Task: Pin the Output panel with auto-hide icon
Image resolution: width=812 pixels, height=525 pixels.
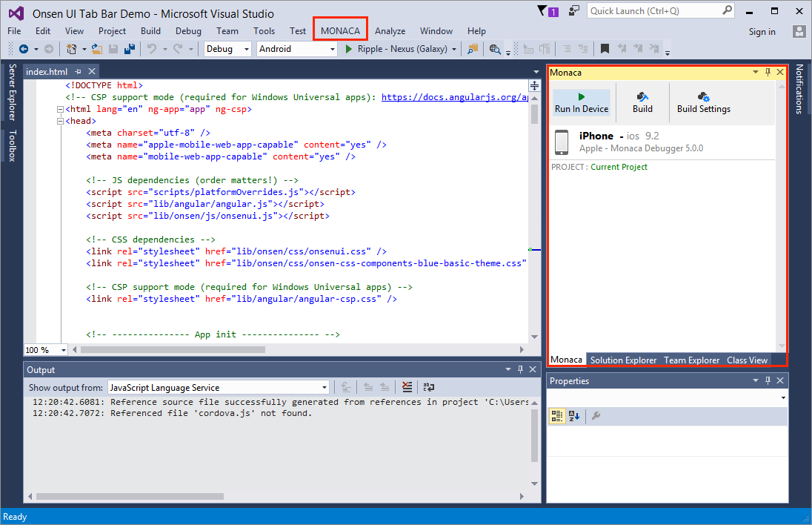Action: point(520,369)
